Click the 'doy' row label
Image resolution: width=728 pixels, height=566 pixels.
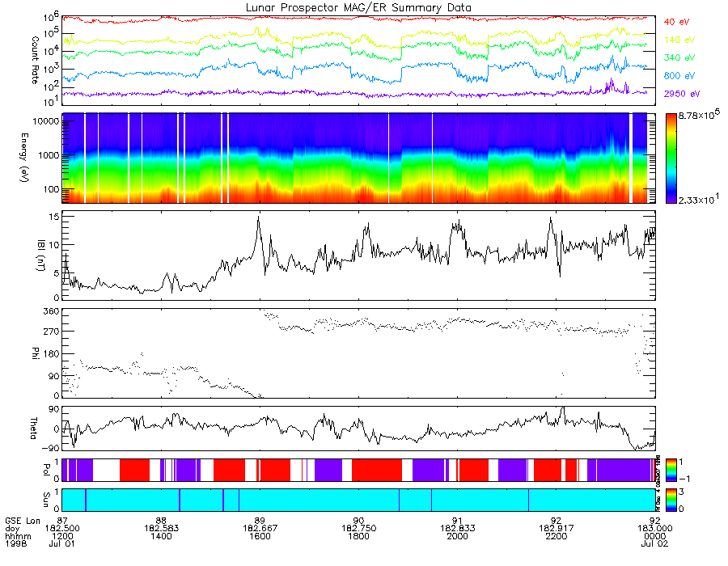[x=12, y=529]
